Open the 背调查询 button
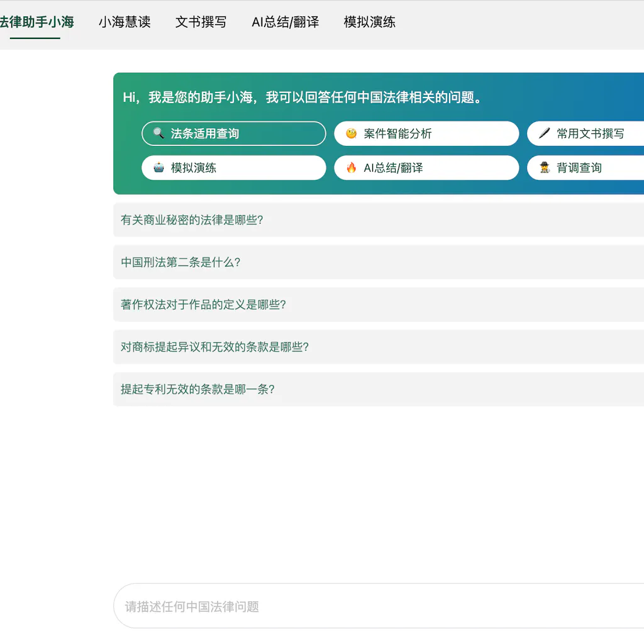 click(x=586, y=167)
